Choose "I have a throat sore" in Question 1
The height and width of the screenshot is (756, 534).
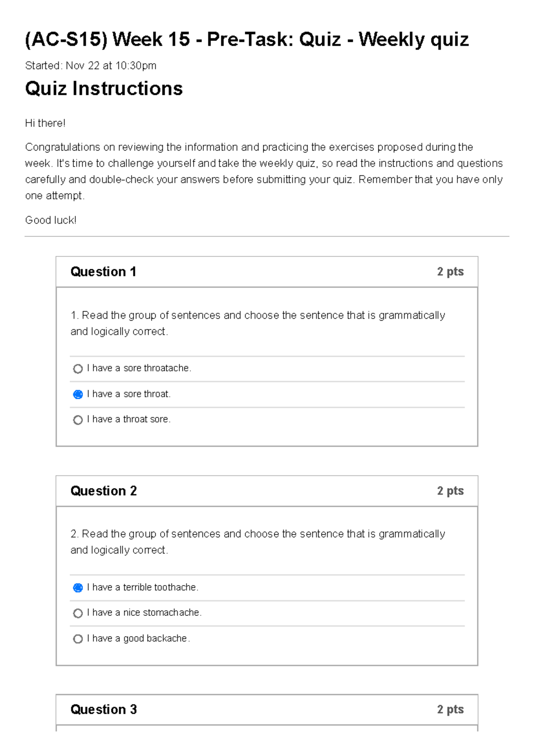pos(78,419)
